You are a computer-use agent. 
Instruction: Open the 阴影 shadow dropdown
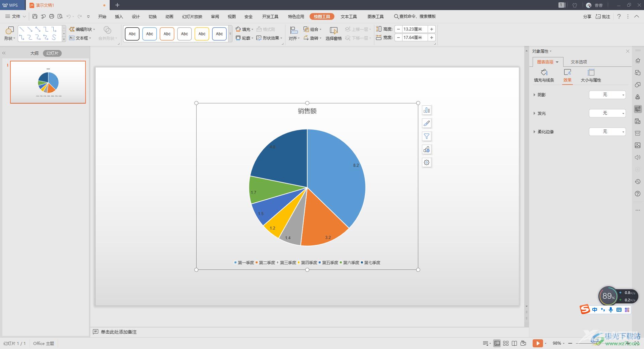tap(607, 95)
